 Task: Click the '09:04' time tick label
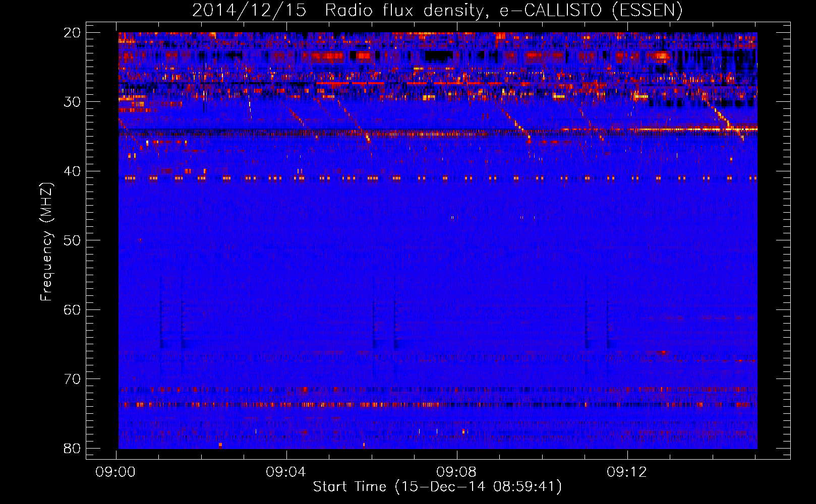click(286, 472)
